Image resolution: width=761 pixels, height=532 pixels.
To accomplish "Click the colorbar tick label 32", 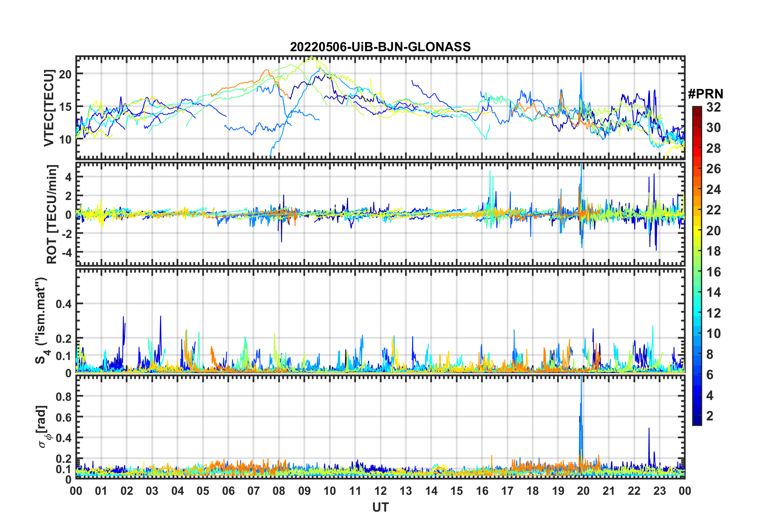I will (x=713, y=107).
